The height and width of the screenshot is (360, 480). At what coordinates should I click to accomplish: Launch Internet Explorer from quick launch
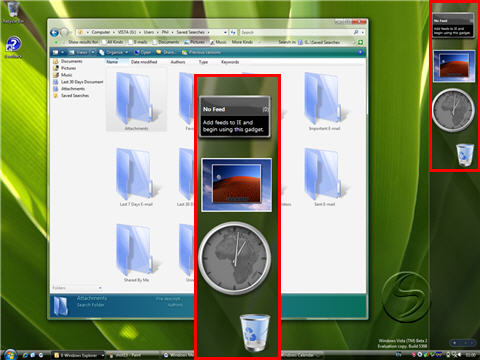coord(26,355)
